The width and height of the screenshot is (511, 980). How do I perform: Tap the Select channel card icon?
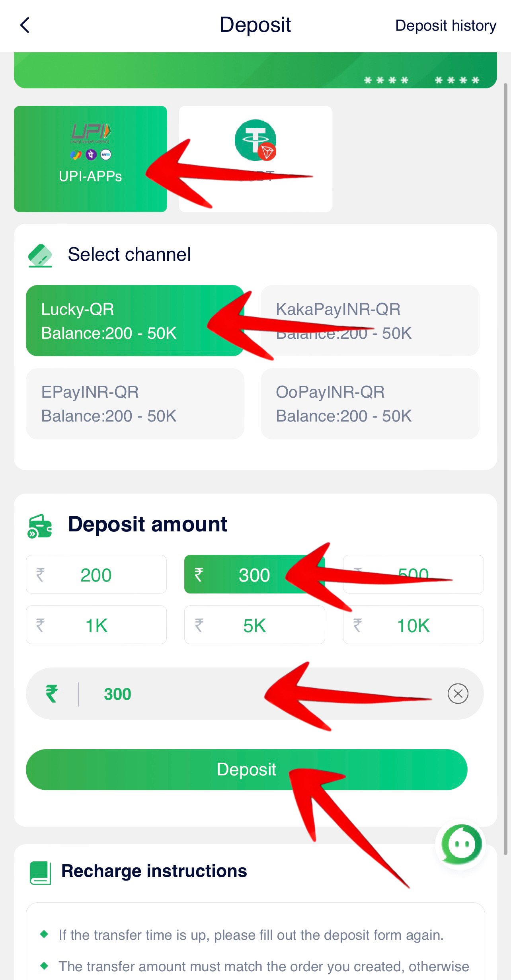tap(40, 255)
